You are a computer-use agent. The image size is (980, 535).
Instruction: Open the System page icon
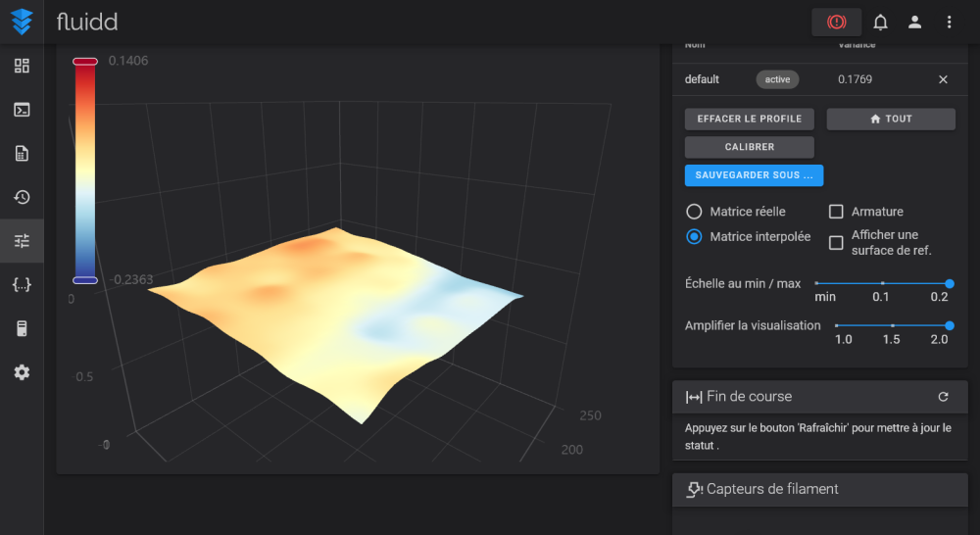[22, 328]
